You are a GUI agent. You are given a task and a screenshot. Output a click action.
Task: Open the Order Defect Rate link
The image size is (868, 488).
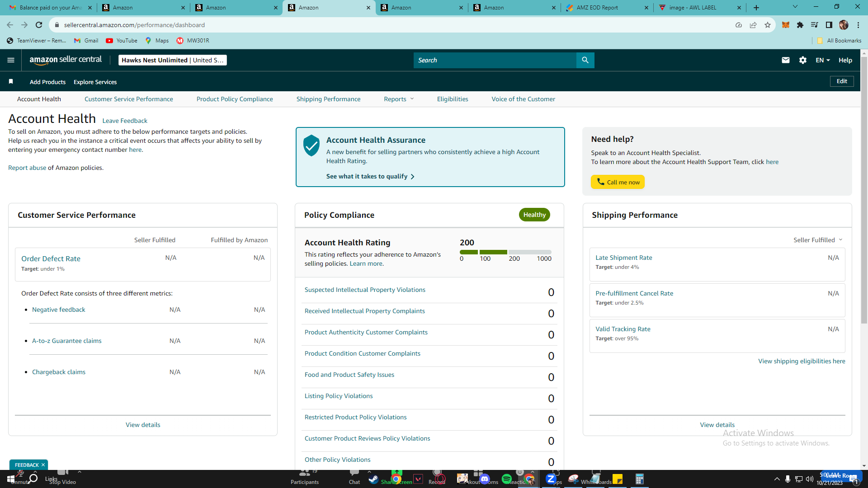click(x=51, y=258)
